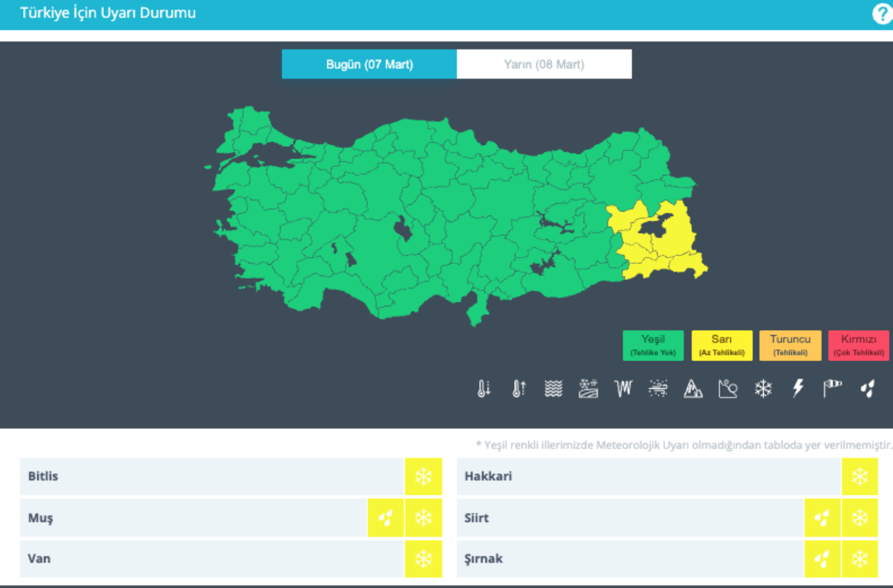This screenshot has height=588, width=893.
Task: Click the avalanche rockslide icon
Action: coord(693,389)
